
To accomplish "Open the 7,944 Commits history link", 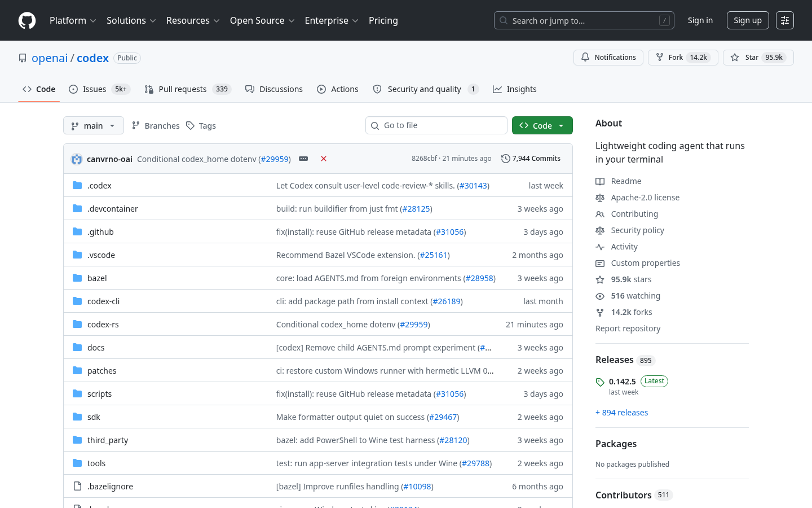I will pyautogui.click(x=531, y=159).
